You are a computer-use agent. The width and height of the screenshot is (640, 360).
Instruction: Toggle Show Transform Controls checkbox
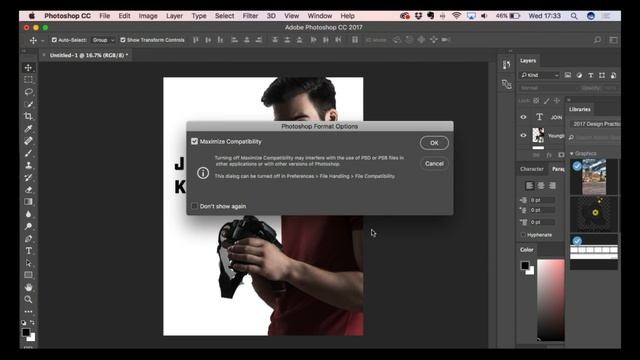123,40
